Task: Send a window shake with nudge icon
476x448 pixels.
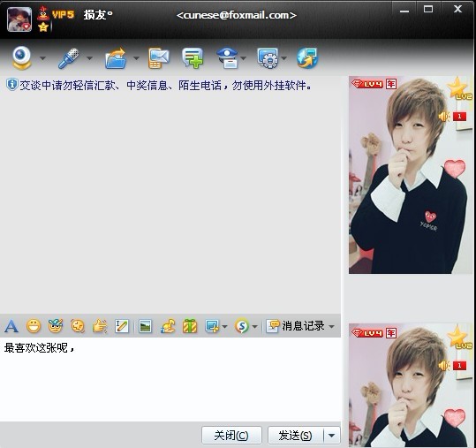Action: 78,326
